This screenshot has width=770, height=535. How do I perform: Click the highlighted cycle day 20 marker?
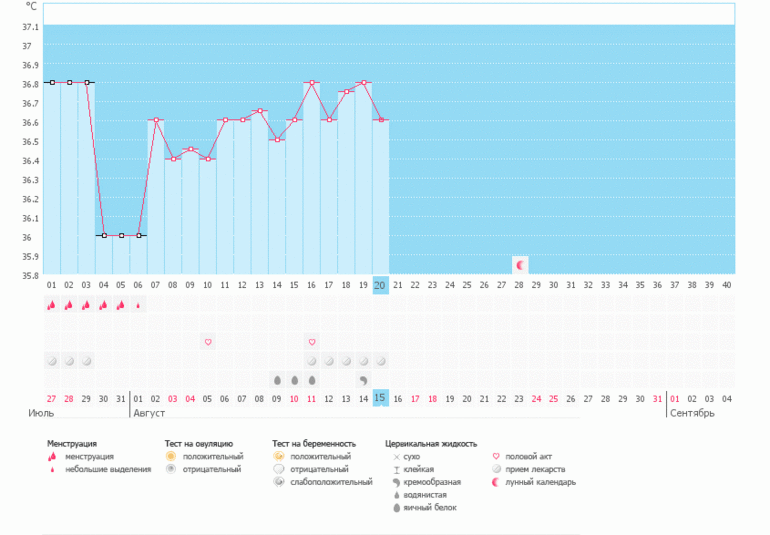[380, 285]
